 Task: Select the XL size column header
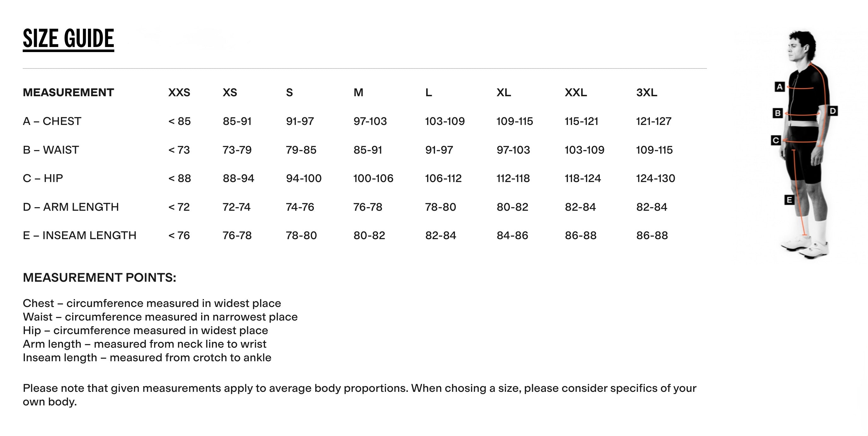[503, 92]
